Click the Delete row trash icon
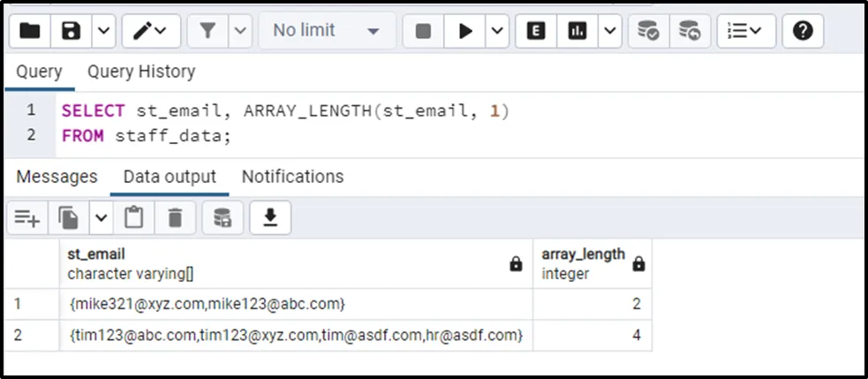This screenshot has height=379, width=868. point(175,216)
